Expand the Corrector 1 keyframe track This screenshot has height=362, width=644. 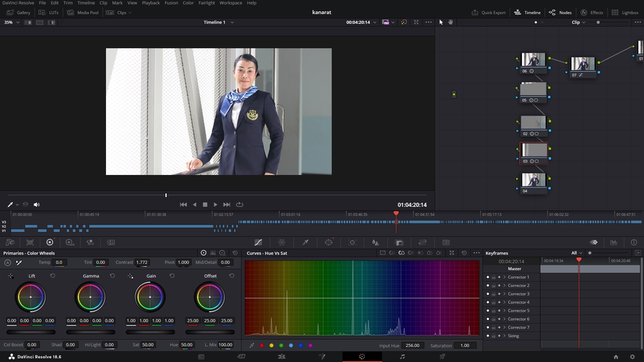[x=504, y=277]
